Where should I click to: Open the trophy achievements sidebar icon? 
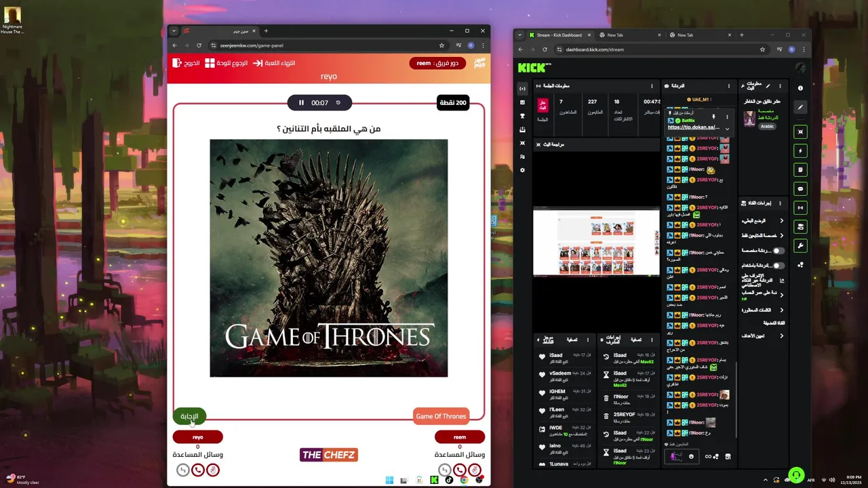click(x=522, y=116)
